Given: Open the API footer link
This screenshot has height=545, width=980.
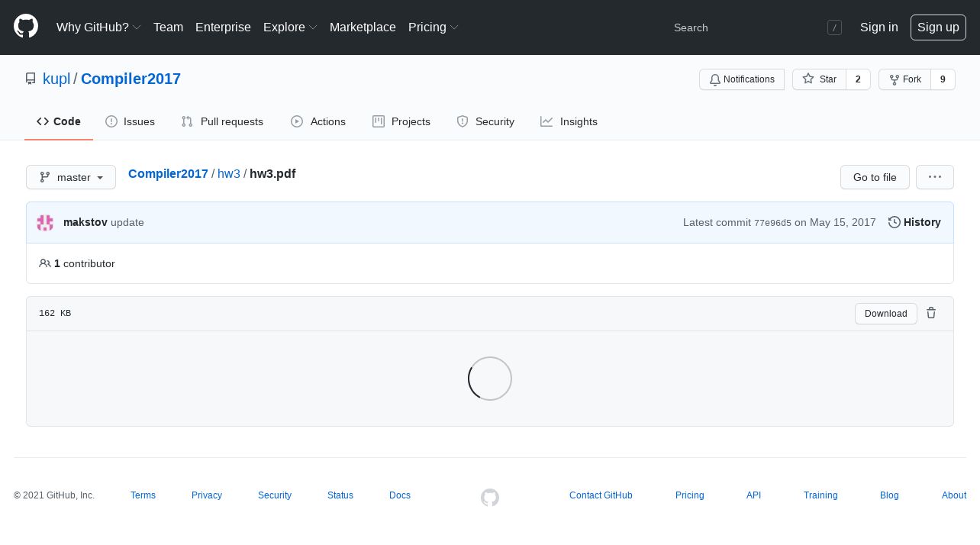Looking at the screenshot, I should coord(753,495).
